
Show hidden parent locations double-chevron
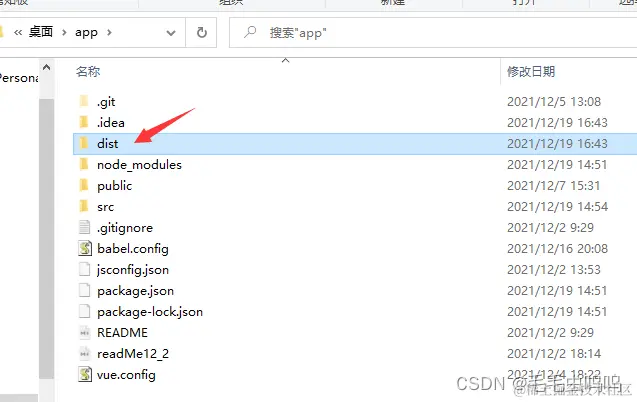coord(18,32)
